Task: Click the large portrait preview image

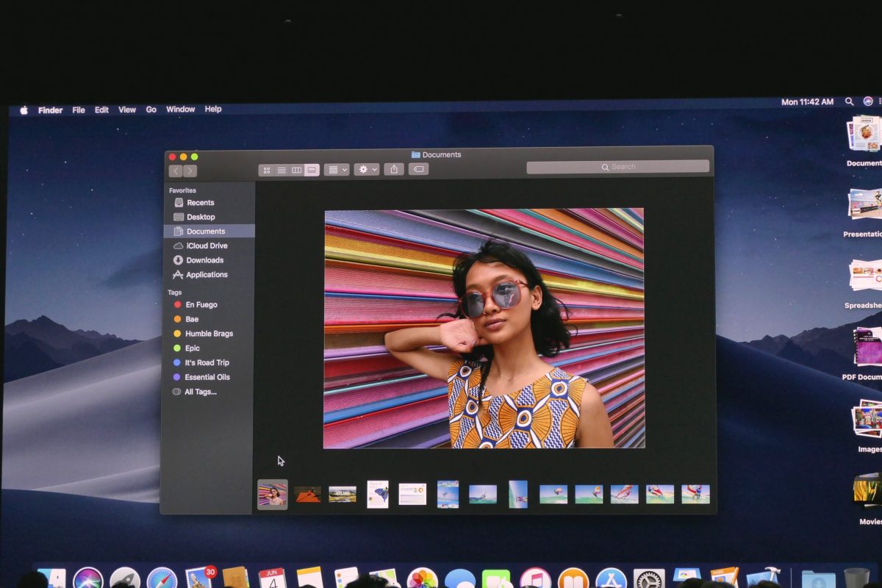Action: coord(484,329)
